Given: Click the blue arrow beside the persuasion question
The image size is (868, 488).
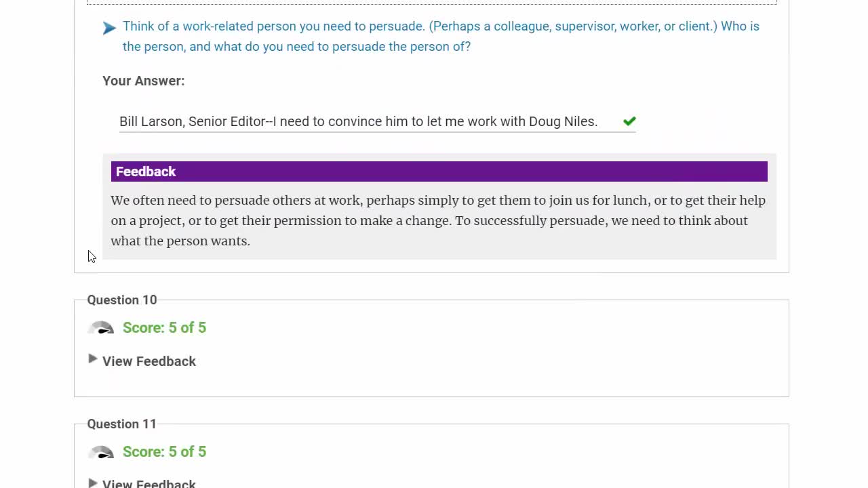Looking at the screenshot, I should tap(109, 28).
